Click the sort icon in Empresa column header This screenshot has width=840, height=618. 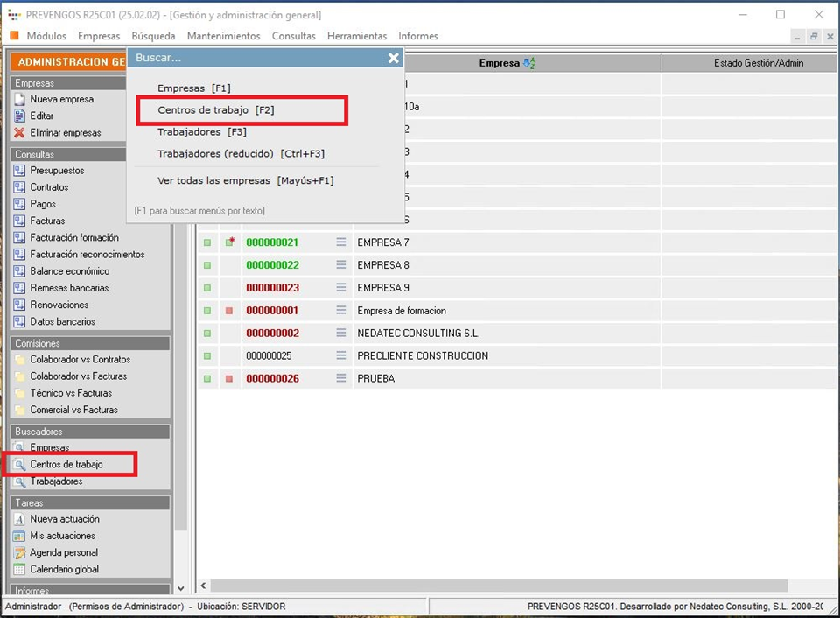pos(528,63)
